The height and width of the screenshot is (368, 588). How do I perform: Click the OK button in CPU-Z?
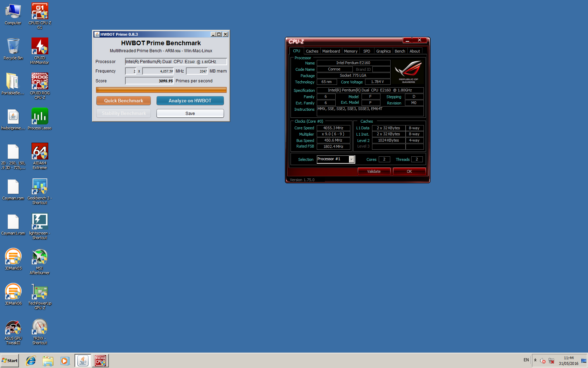(x=409, y=171)
